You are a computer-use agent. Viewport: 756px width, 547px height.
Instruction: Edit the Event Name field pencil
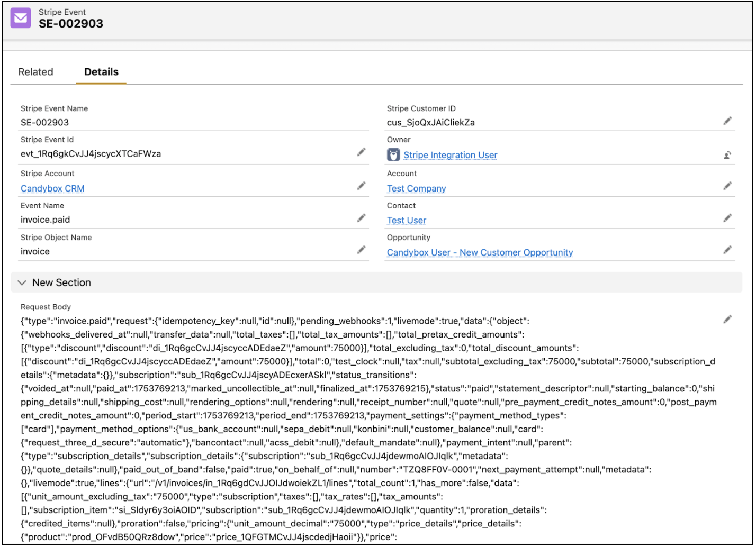pos(361,217)
